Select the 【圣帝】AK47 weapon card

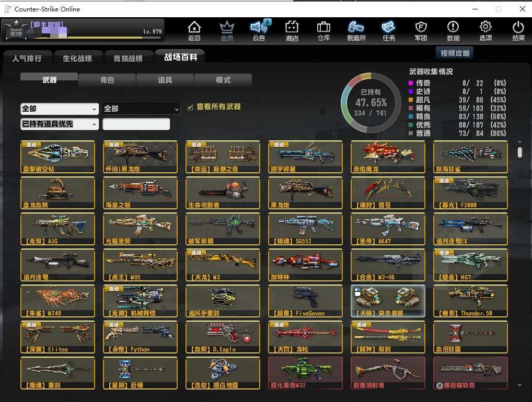pyautogui.click(x=388, y=229)
